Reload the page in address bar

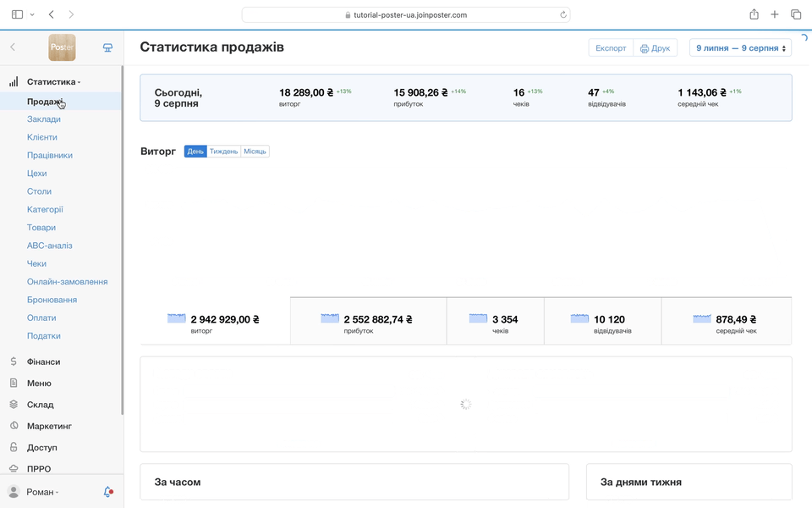pyautogui.click(x=563, y=14)
